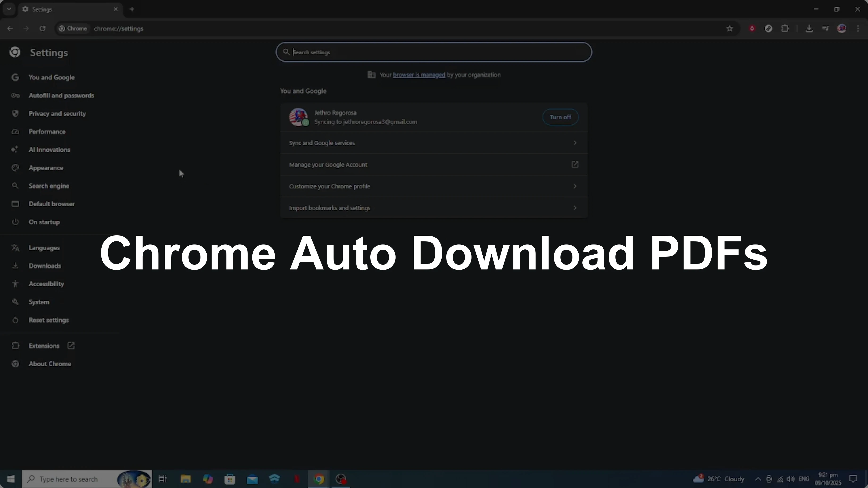Click the red recording extension icon

(752, 29)
